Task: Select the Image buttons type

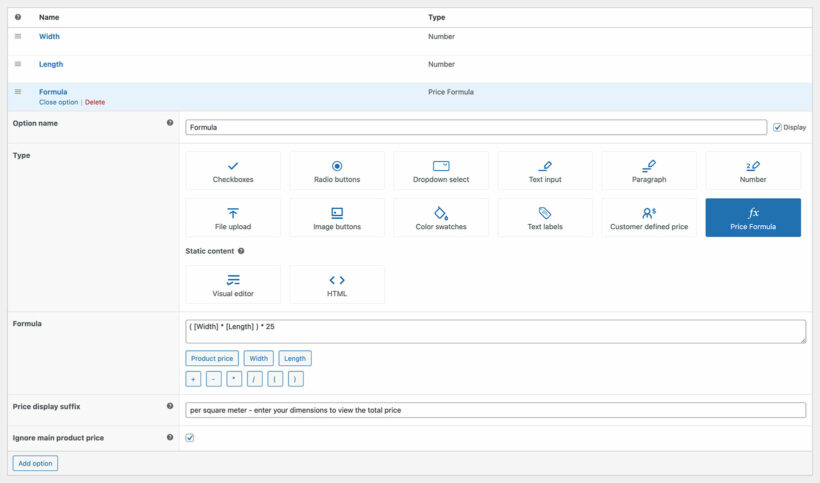Action: coord(337,218)
